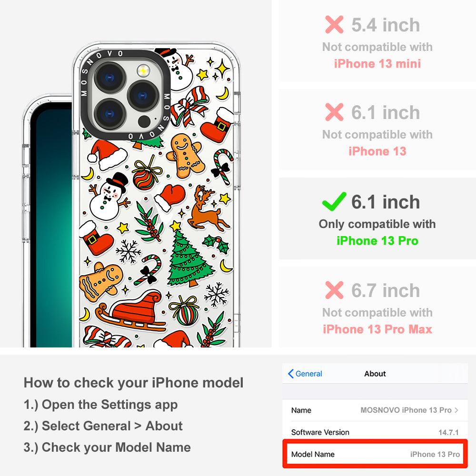The image size is (476, 476).
Task: Click the How to check your iPhone model heading
Action: pyautogui.click(x=134, y=383)
